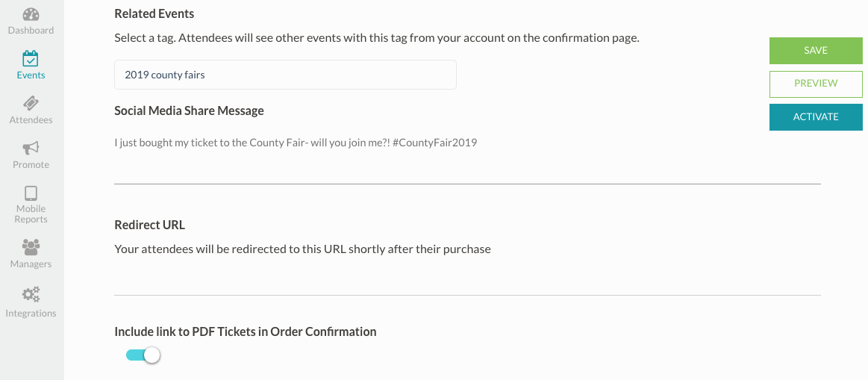Open the Managers menu label
This screenshot has width=868, height=380.
pos(31,264)
